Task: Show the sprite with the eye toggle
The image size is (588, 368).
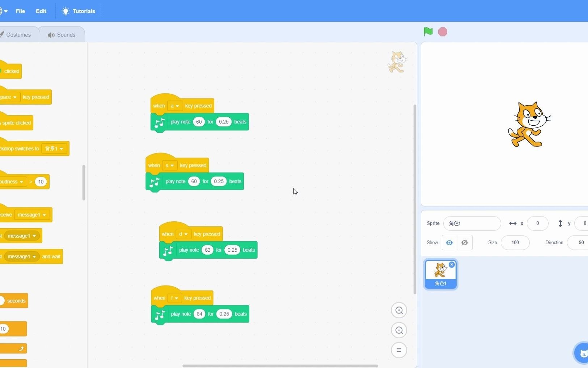Action: point(449,243)
